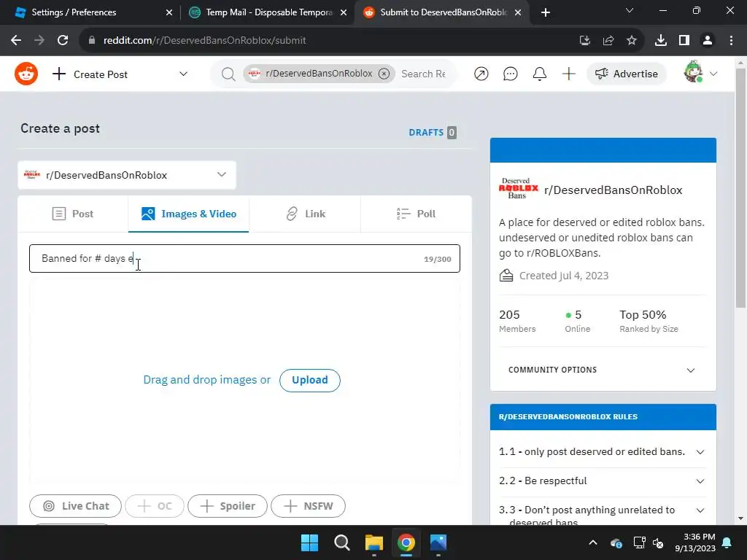The width and height of the screenshot is (747, 560).
Task: Open the notifications bell in Reddit header
Action: click(539, 74)
